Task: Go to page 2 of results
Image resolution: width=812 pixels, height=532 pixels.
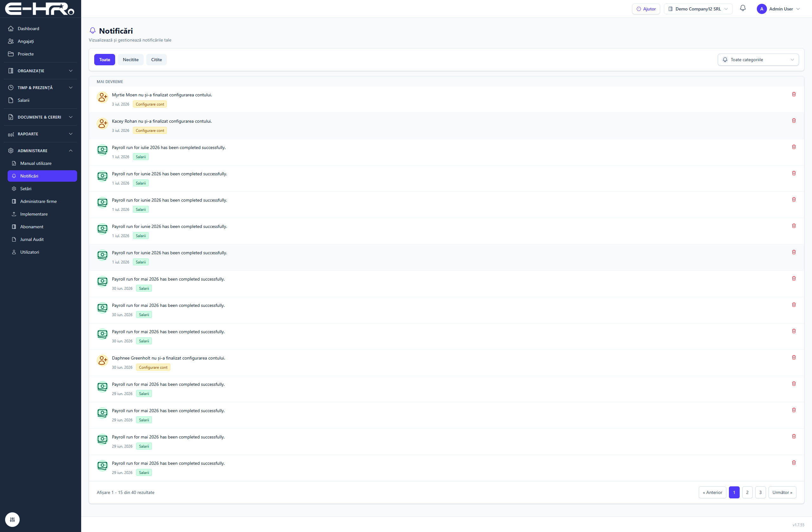Action: click(747, 492)
